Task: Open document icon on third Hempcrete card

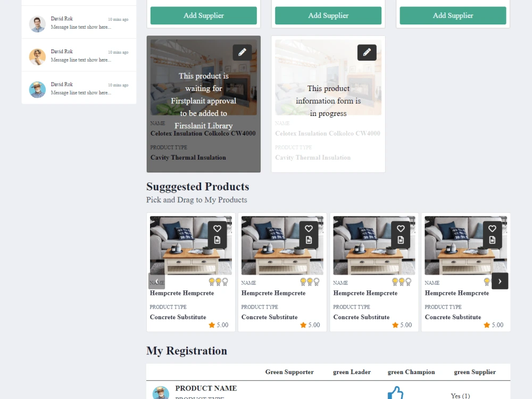Action: (401, 240)
